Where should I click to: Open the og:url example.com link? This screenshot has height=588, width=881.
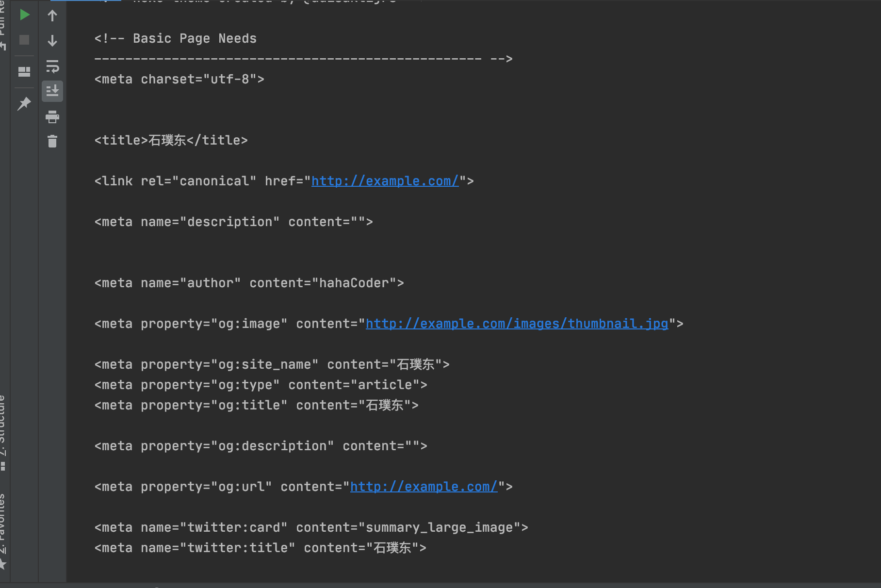tap(424, 487)
